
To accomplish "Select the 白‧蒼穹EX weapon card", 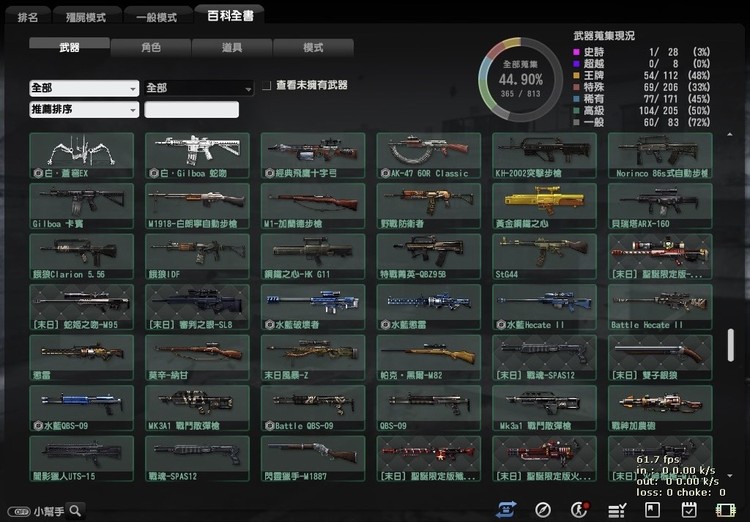I will (x=81, y=155).
